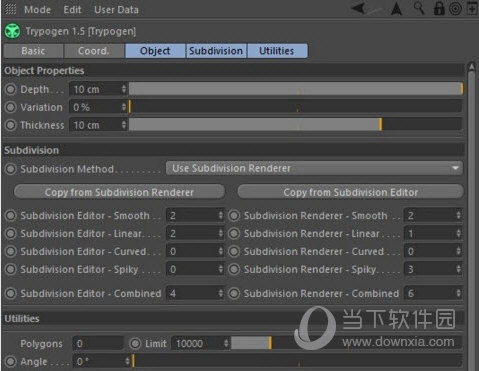Click the green Trypogen object icon

pos(12,31)
